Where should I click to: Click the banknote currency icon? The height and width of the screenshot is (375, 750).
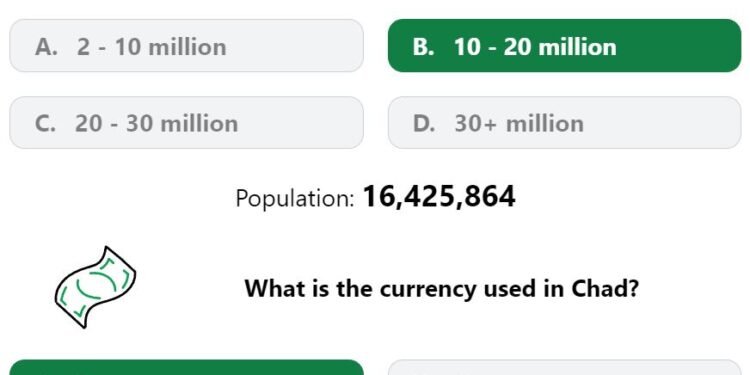click(x=95, y=287)
